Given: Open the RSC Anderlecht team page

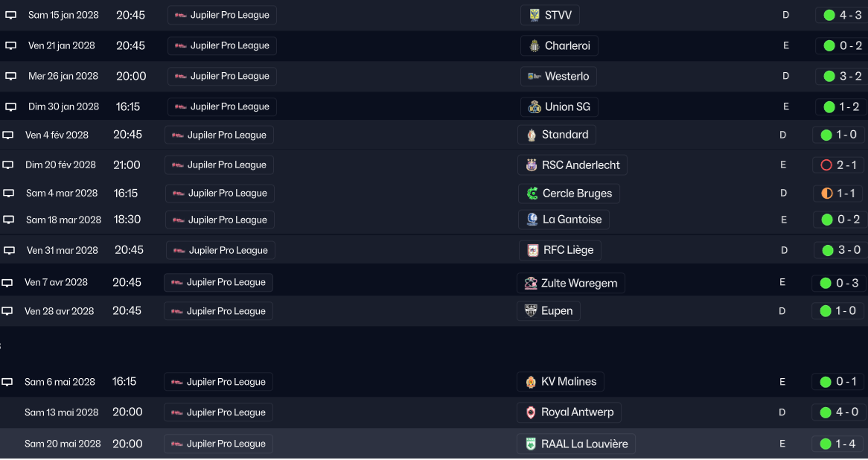Looking at the screenshot, I should point(581,165).
